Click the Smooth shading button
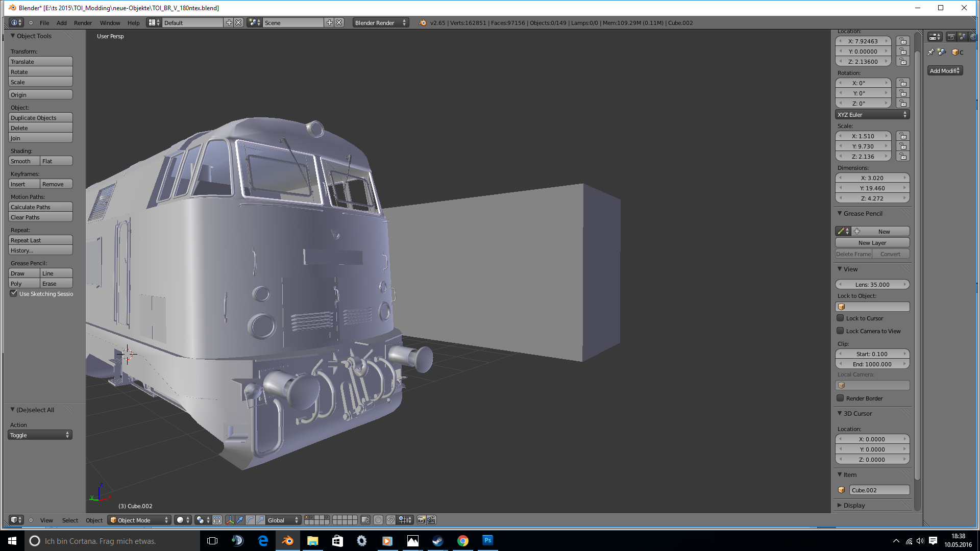The image size is (980, 551). (x=24, y=161)
